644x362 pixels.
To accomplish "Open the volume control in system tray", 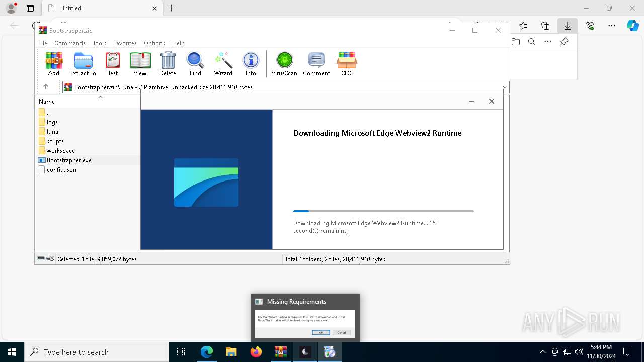I will pyautogui.click(x=579, y=352).
